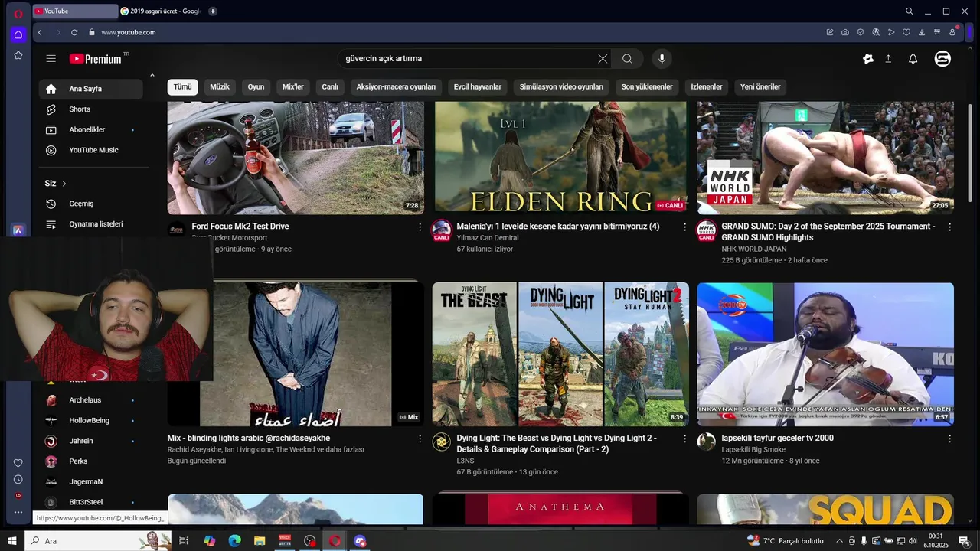The width and height of the screenshot is (980, 551).
Task: Select the Son yüklenenler chip
Action: click(x=647, y=86)
